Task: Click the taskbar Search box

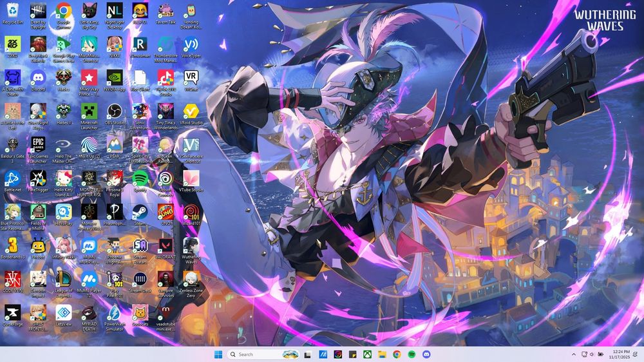Action: tap(263, 354)
